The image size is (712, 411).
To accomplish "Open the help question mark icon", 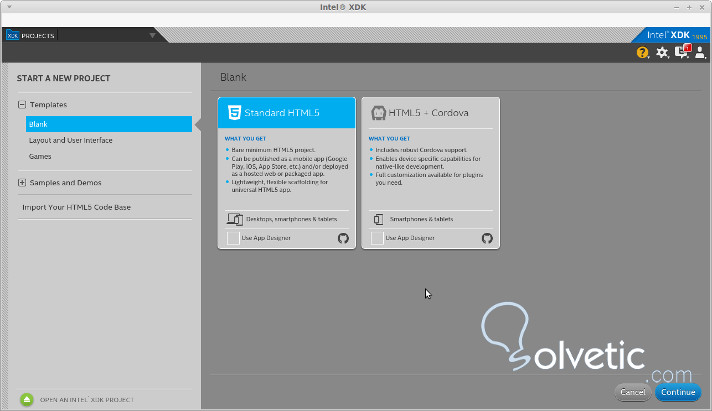I will point(643,53).
